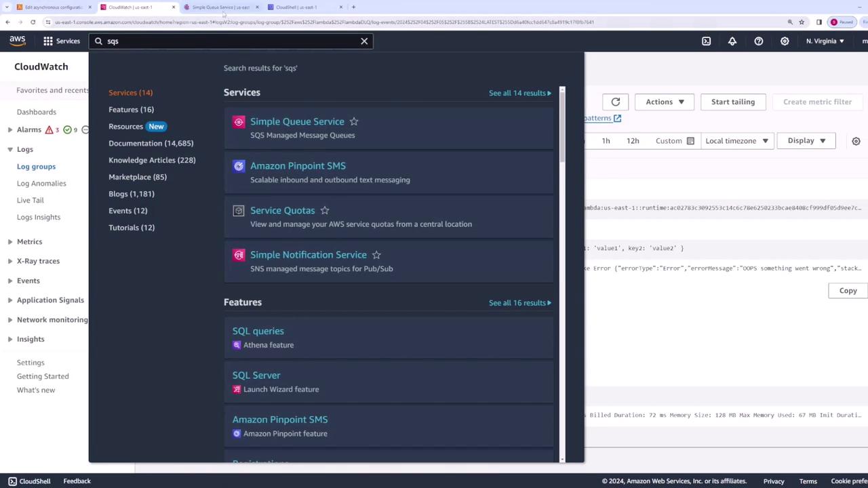Open the AWS logo home link
The height and width of the screenshot is (488, 868).
click(x=18, y=41)
